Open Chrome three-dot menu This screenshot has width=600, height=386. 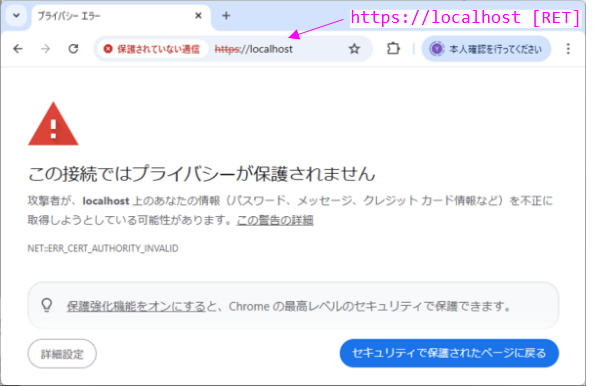(x=568, y=49)
